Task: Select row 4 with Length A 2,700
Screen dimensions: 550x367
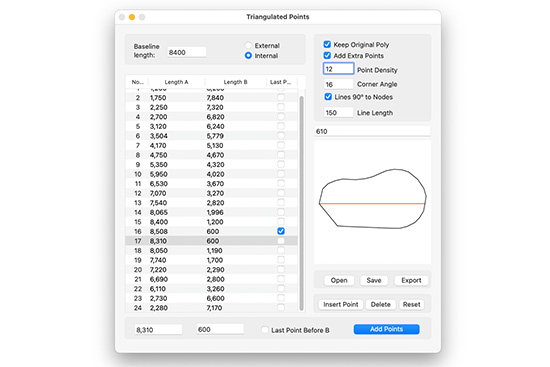Action: tap(212, 116)
